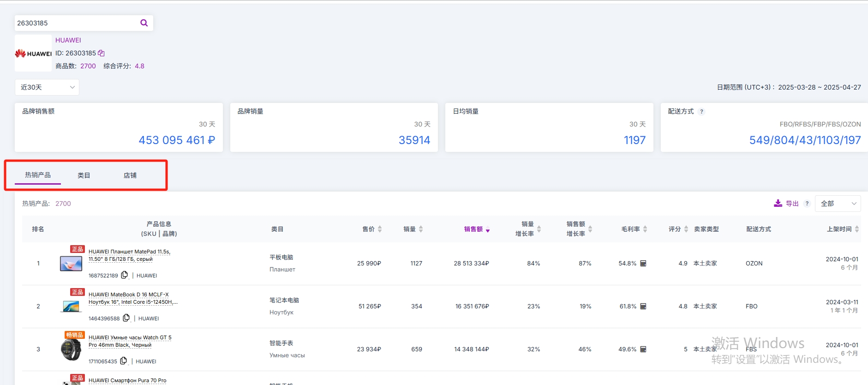Image resolution: width=868 pixels, height=385 pixels.
Task: Click the delivery method help icon
Action: (701, 111)
